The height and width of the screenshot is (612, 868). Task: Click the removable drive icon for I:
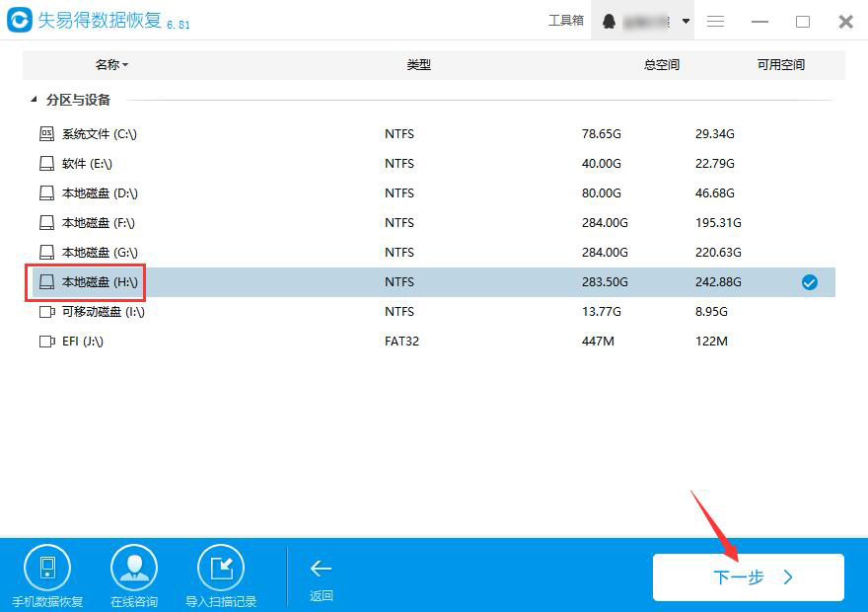point(47,312)
